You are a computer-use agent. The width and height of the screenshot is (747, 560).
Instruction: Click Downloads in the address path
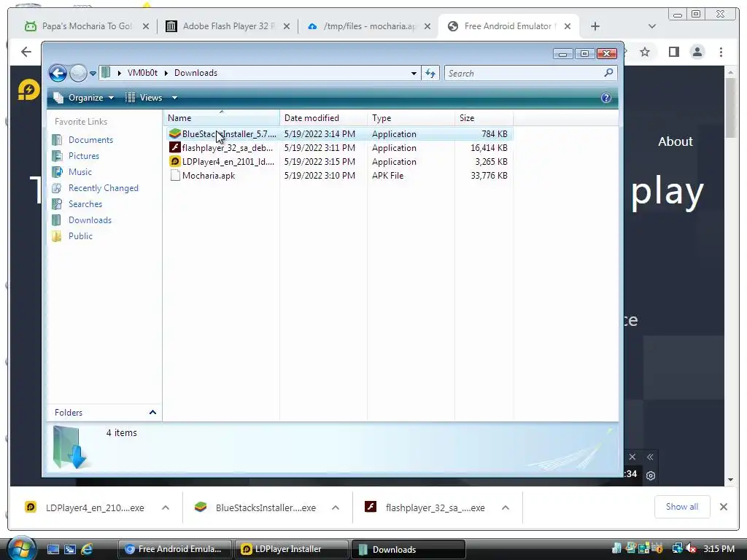coord(196,73)
